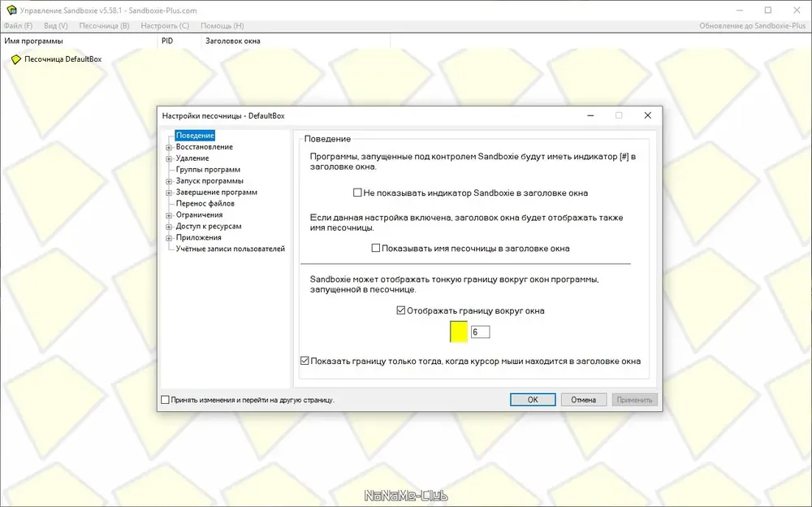Click the 'Имя программы' column header
The width and height of the screenshot is (812, 507).
79,41
